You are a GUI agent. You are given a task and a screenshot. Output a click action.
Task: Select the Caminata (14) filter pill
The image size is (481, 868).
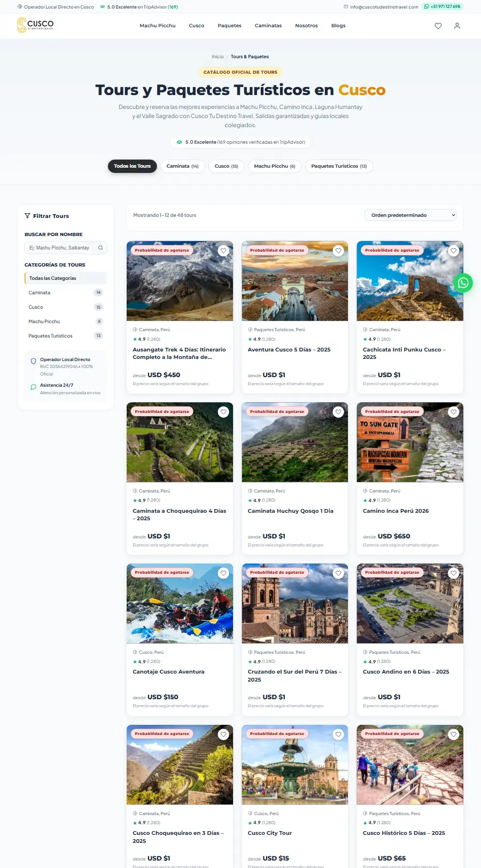point(183,166)
